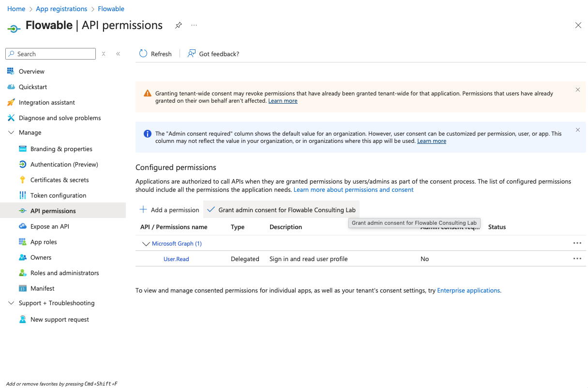
Task: Open the Quickstart cloud icon
Action: pos(11,87)
